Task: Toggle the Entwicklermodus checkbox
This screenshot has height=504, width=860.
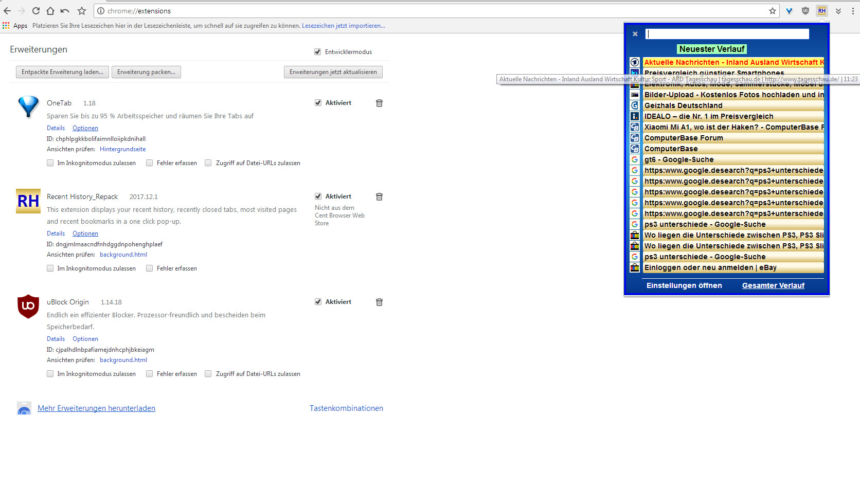Action: pyautogui.click(x=317, y=51)
